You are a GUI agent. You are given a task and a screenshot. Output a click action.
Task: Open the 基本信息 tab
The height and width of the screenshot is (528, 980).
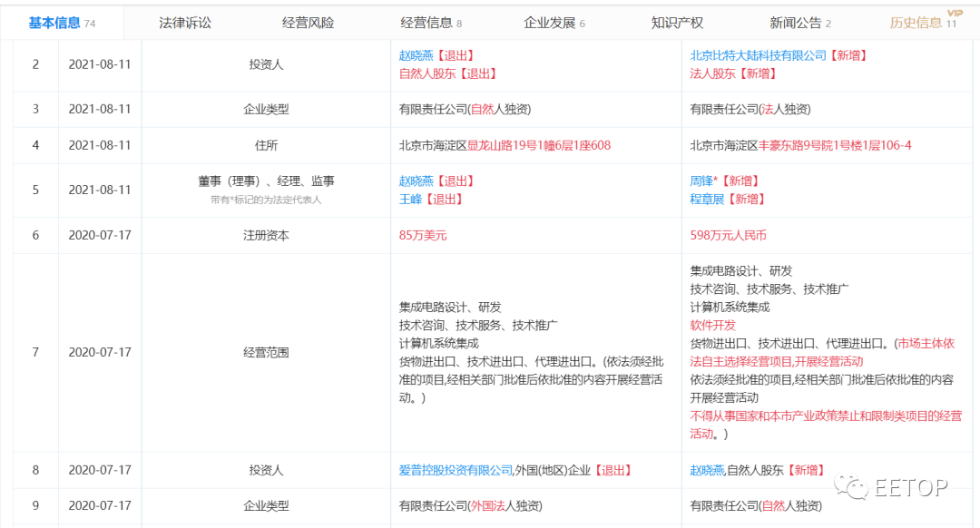[x=62, y=23]
